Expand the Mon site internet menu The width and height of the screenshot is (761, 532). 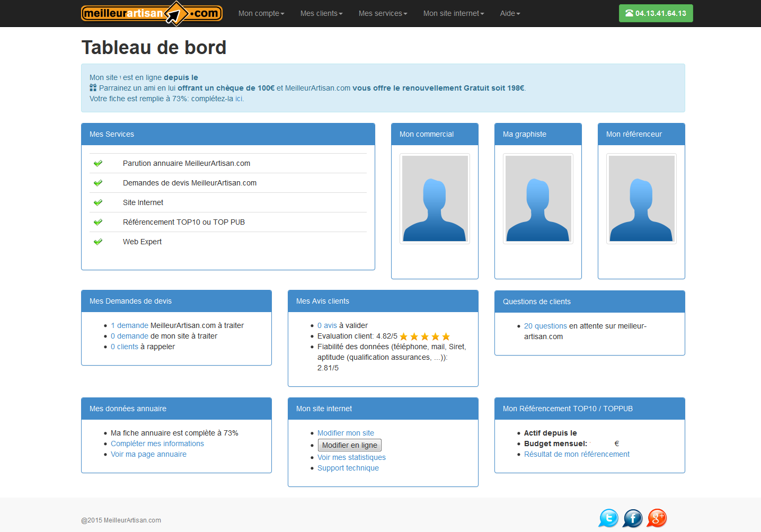pyautogui.click(x=454, y=13)
